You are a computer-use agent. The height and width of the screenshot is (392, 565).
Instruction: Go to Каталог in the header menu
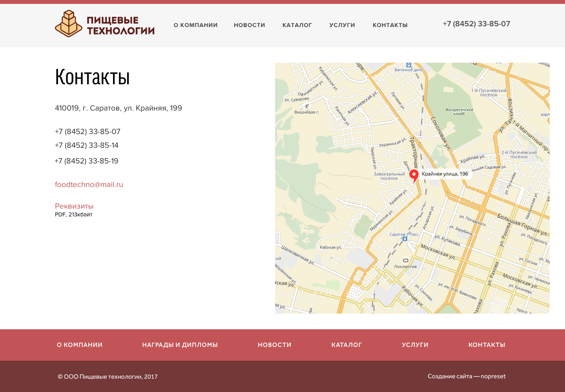[297, 25]
